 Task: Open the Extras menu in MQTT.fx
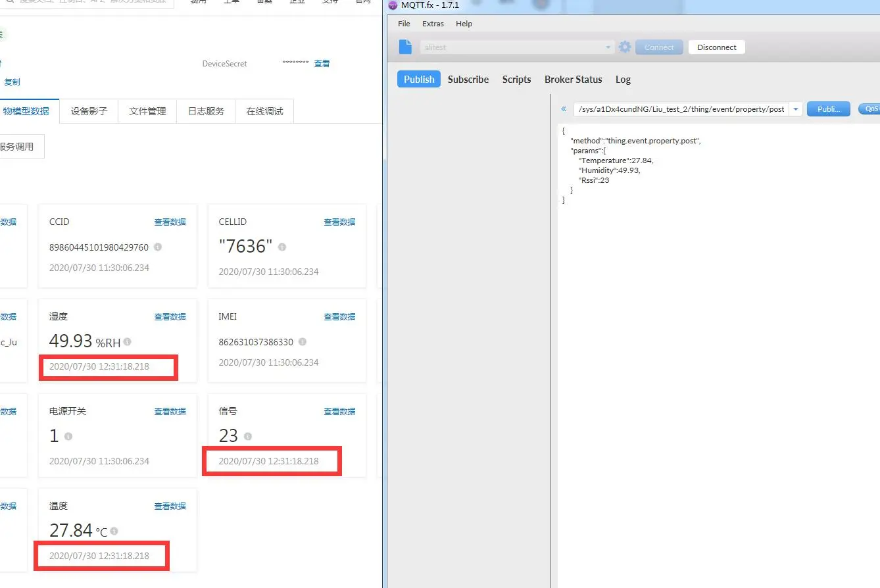[x=433, y=24]
